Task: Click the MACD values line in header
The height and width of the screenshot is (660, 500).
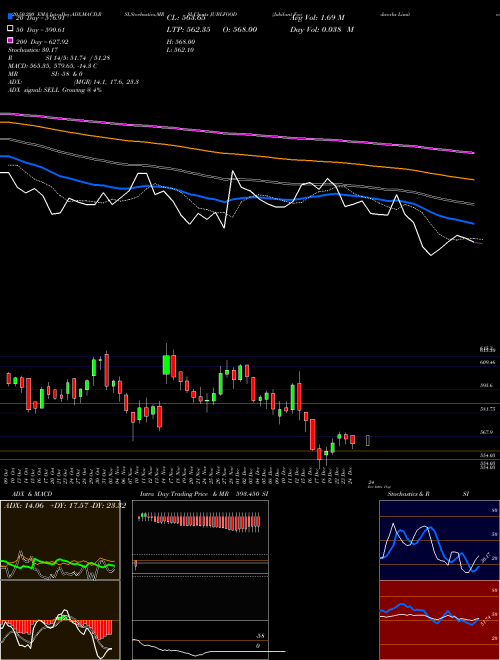Action: click(53, 66)
